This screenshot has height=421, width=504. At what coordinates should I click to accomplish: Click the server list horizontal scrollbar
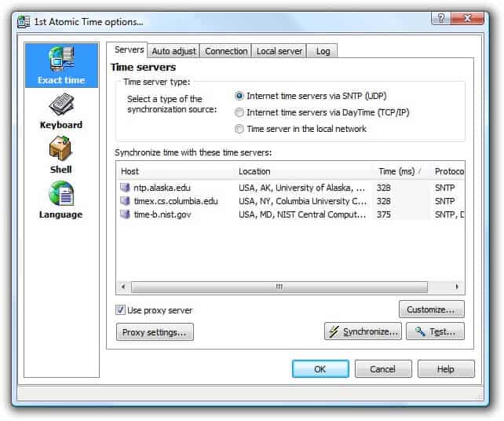click(x=279, y=287)
